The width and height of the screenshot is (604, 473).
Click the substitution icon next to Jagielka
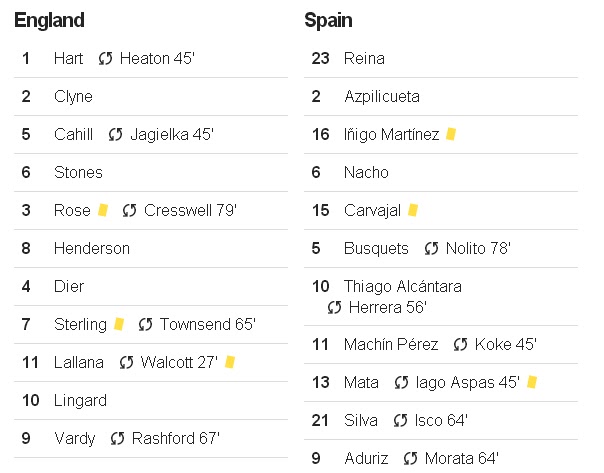point(116,135)
